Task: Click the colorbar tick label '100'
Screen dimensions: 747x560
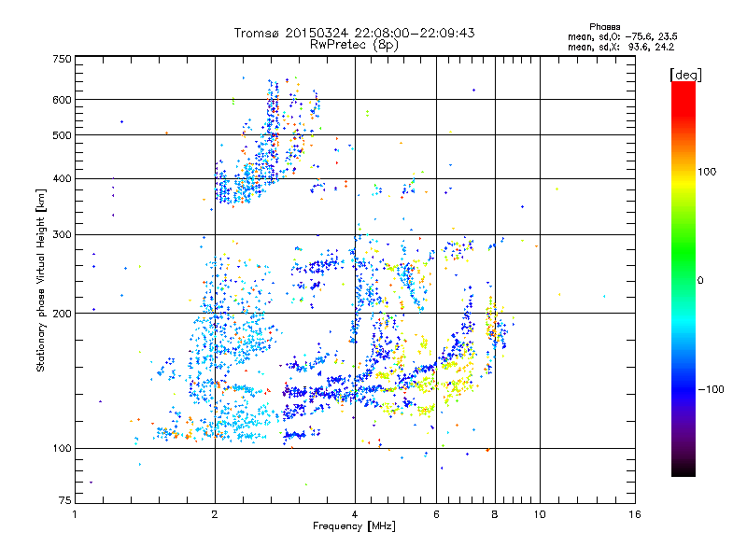Action: 707,172
